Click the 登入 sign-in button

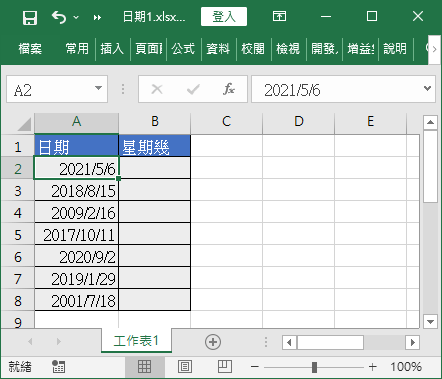pos(224,16)
